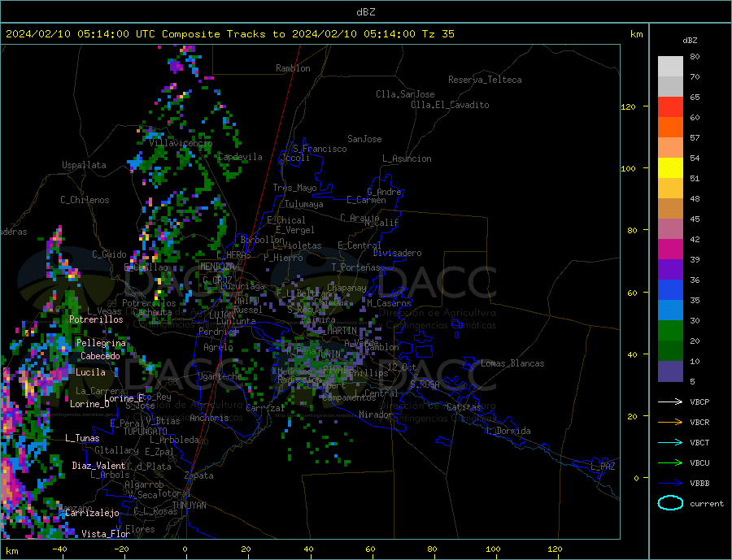This screenshot has width=732, height=560.
Task: Pick the purple 36–39 dBZ swatch
Action: pos(670,270)
